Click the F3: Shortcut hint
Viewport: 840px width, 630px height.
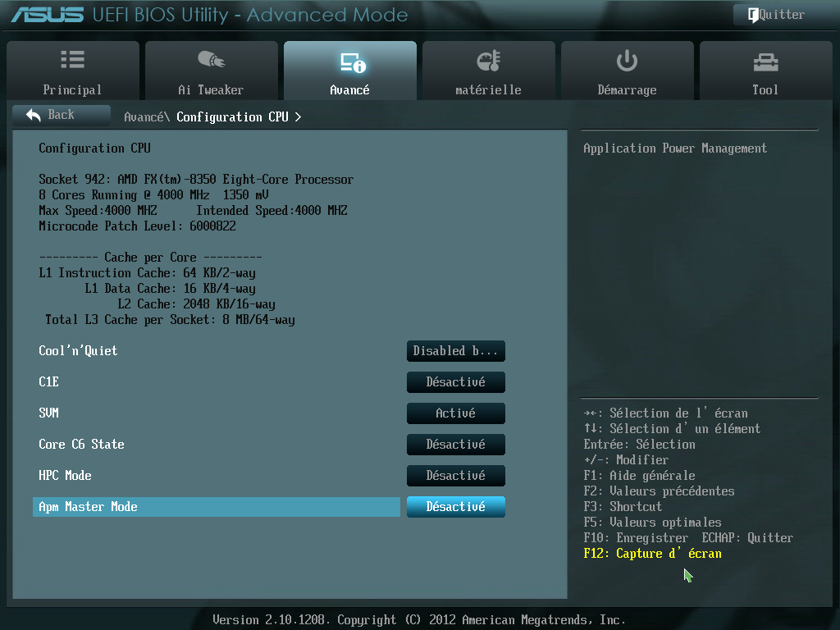tap(623, 506)
